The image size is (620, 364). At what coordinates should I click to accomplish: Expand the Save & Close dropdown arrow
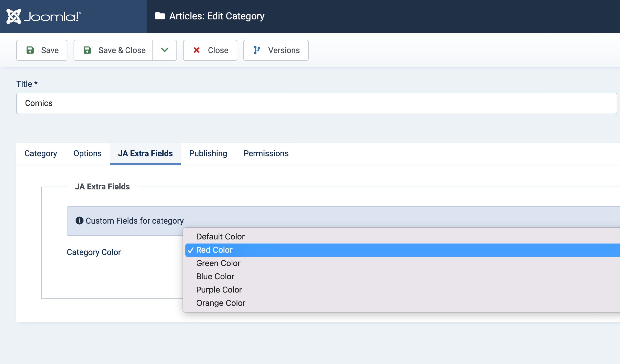point(165,50)
